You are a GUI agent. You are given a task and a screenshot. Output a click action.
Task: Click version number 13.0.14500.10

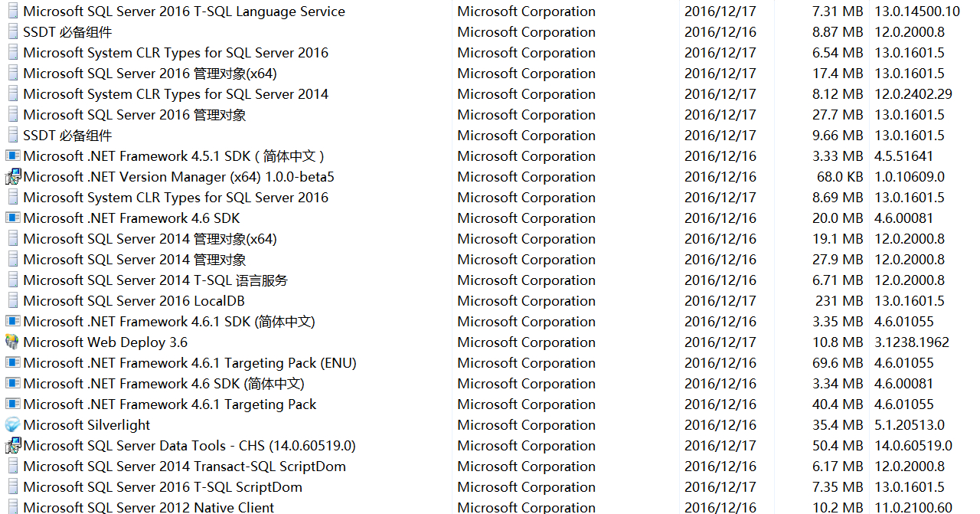click(917, 11)
